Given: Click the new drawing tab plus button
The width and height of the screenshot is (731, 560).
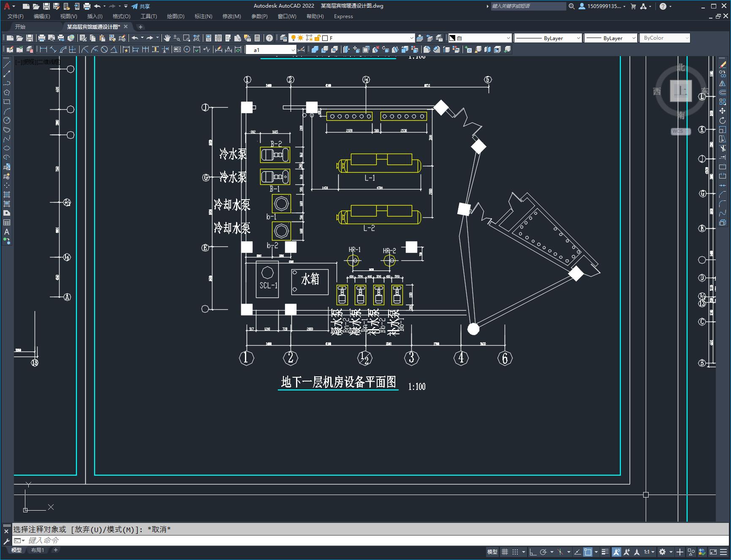Looking at the screenshot, I should [141, 27].
